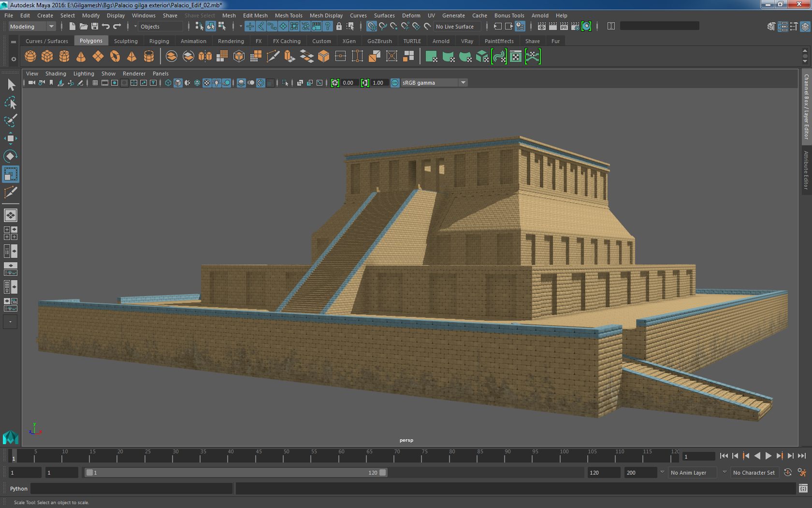Toggle the viewport grid display

tap(95, 83)
